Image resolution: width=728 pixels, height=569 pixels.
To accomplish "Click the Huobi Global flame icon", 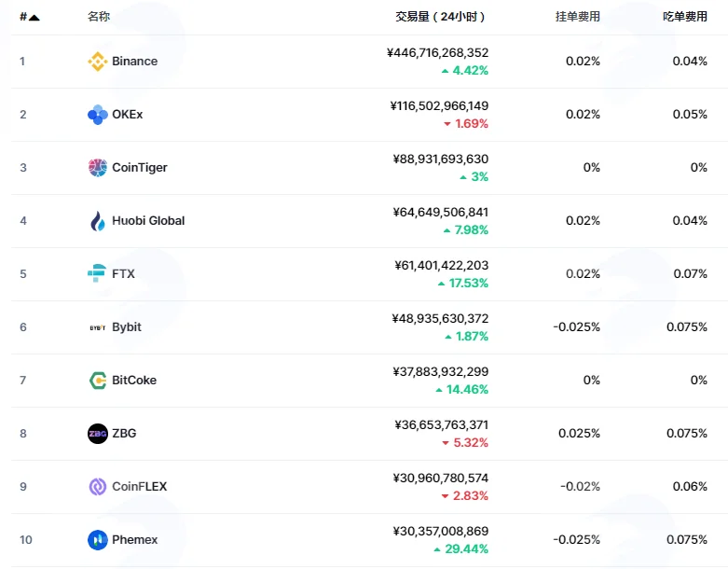I will coord(98,221).
